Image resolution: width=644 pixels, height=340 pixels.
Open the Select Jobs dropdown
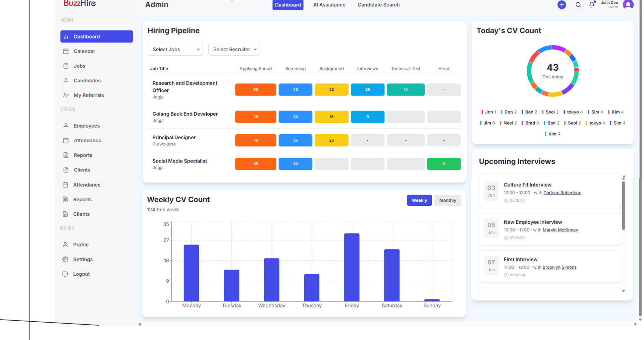tap(175, 49)
